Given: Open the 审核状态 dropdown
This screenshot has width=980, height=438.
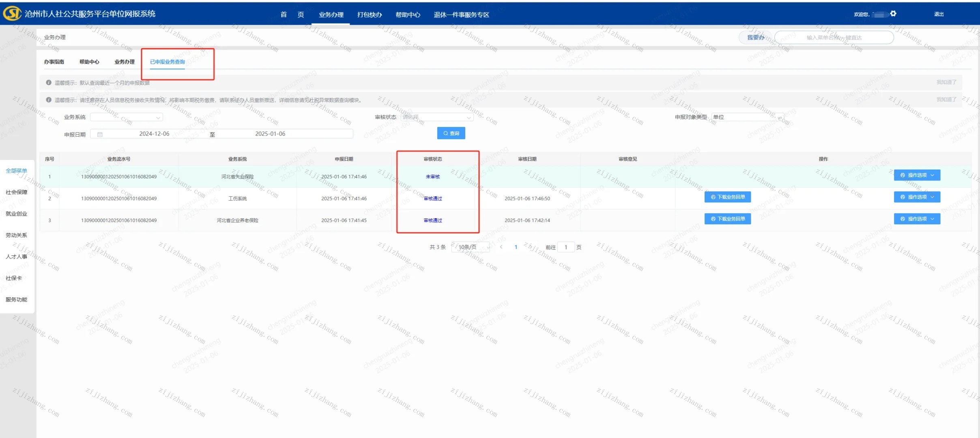Looking at the screenshot, I should pos(437,117).
